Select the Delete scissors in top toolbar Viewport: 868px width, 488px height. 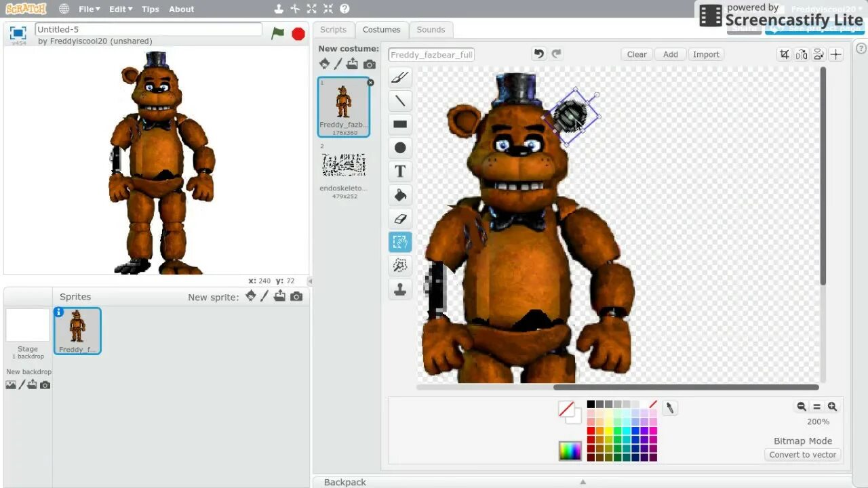coord(295,9)
